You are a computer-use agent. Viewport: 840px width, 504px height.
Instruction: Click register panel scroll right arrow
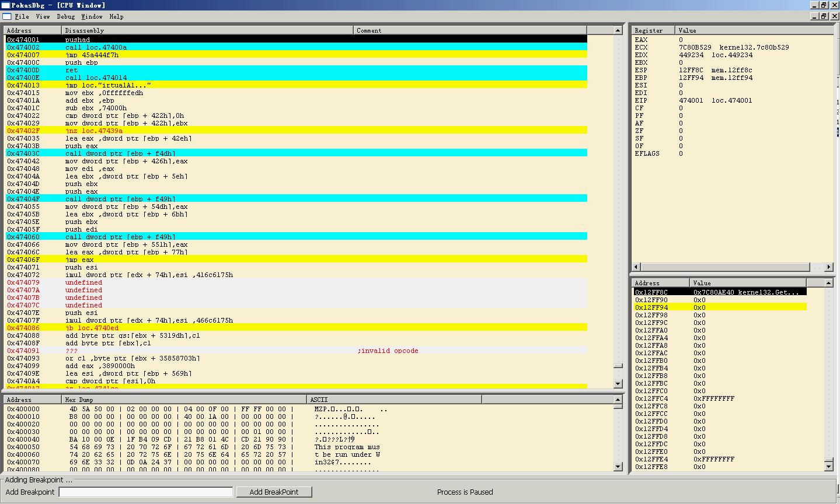(x=828, y=267)
